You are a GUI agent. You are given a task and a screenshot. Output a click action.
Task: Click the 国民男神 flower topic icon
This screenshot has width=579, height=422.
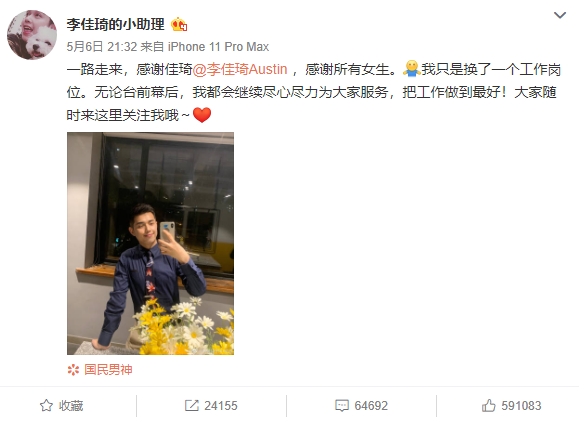pos(73,370)
